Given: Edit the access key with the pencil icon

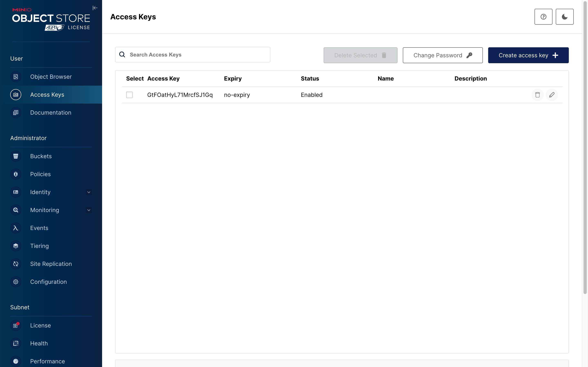Looking at the screenshot, I should 551,95.
